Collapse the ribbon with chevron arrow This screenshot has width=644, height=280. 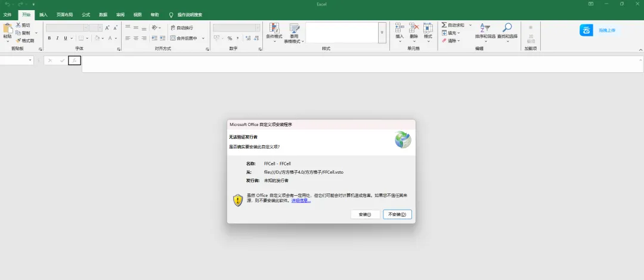640,50
